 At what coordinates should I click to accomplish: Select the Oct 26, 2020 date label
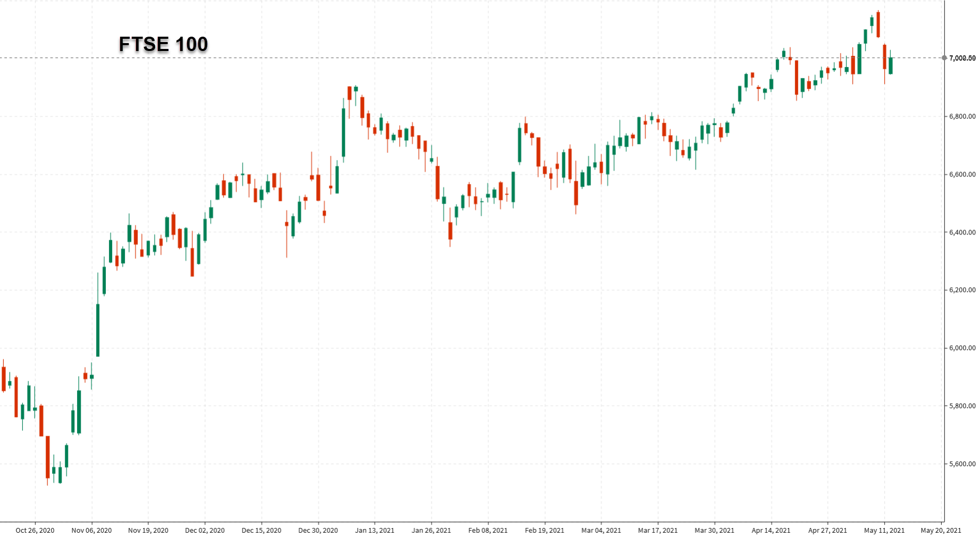pyautogui.click(x=35, y=530)
